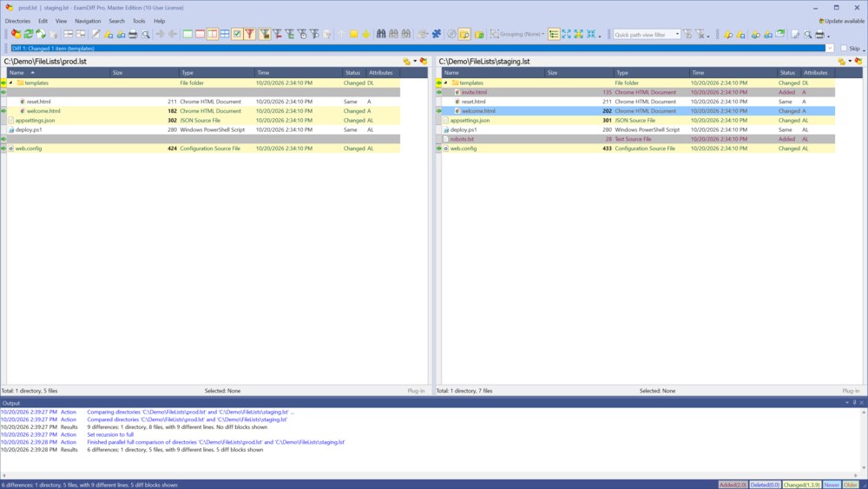Image resolution: width=868 pixels, height=489 pixels.
Task: Open left pane path history dropdown arrow
Action: [415, 62]
